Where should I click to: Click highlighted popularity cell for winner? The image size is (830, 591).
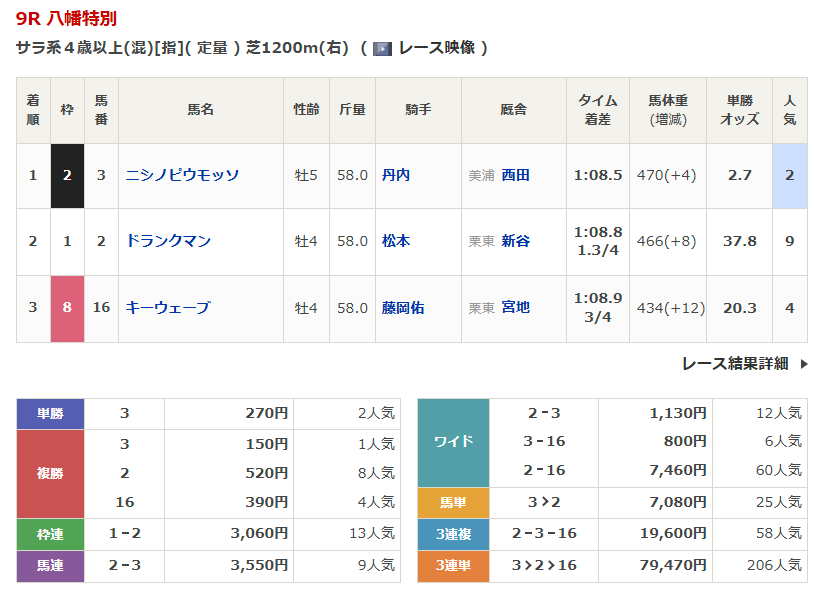pos(789,175)
